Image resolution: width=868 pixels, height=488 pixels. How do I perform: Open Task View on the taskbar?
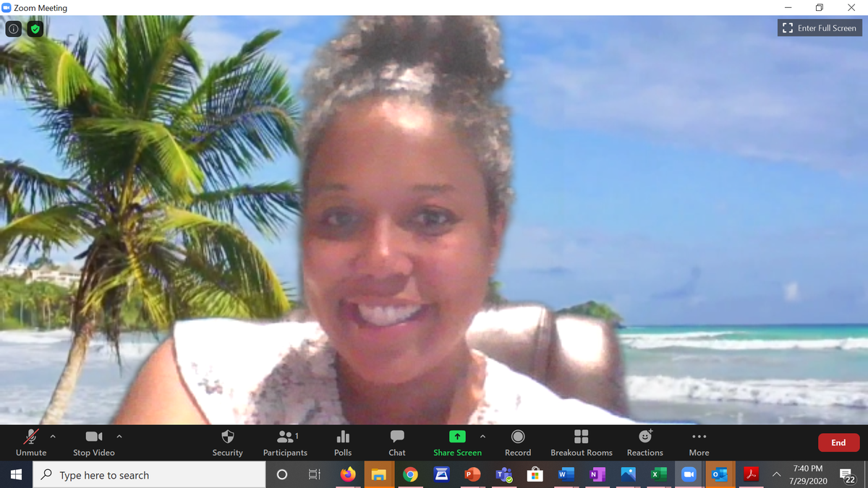(315, 475)
